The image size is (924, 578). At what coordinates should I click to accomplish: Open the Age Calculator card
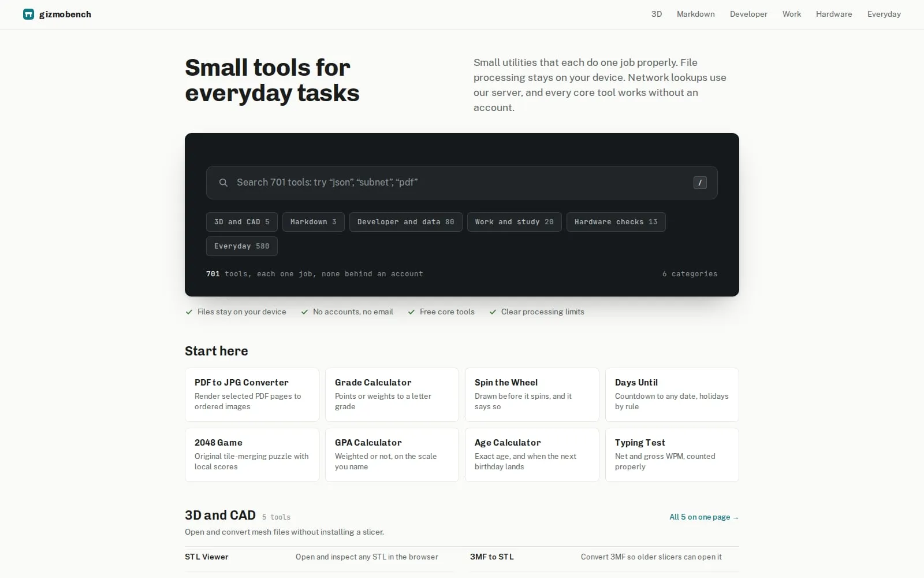(x=532, y=455)
